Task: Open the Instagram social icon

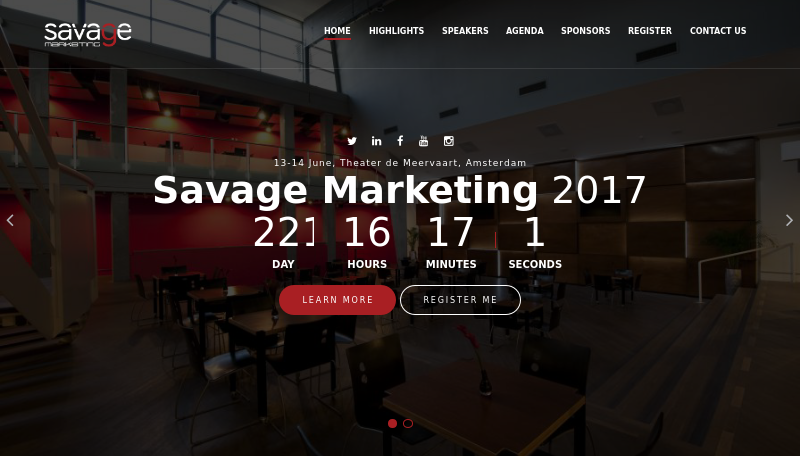Action: click(448, 141)
